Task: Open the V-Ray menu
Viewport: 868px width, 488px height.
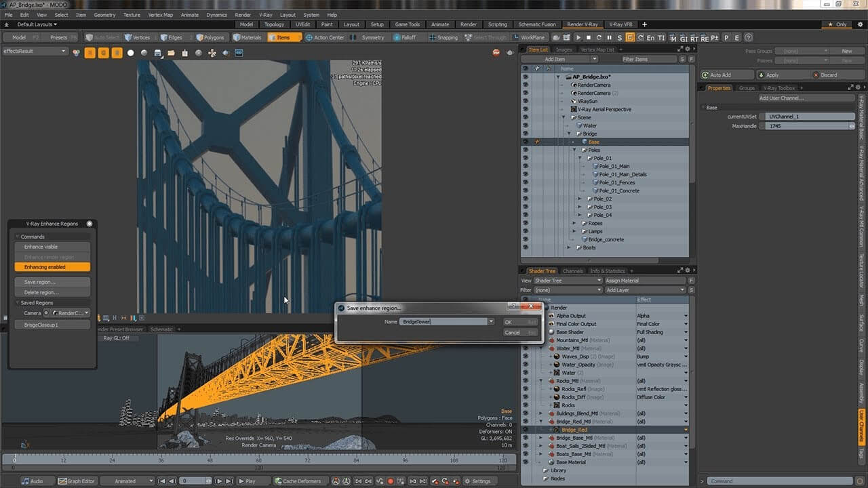Action: coord(265,15)
